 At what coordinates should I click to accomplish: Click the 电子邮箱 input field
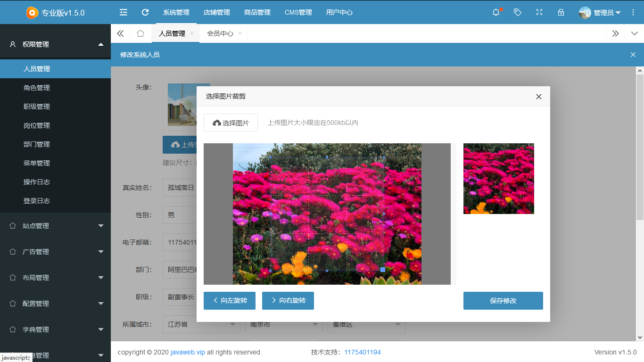click(180, 242)
